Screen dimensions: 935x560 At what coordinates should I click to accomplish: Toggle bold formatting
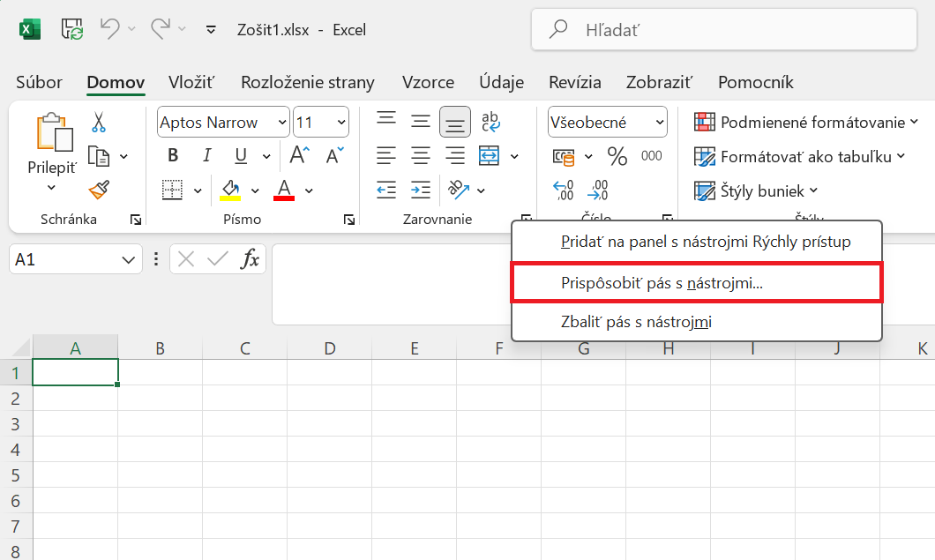[173, 156]
